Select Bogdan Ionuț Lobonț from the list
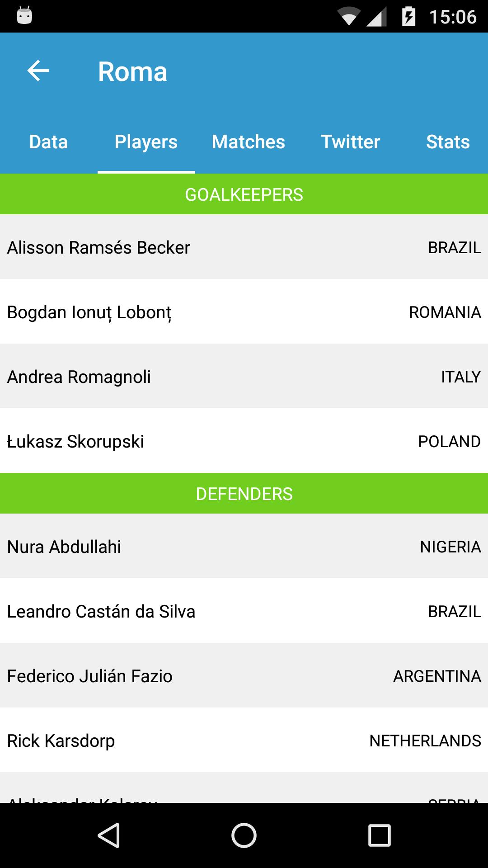 click(x=244, y=312)
